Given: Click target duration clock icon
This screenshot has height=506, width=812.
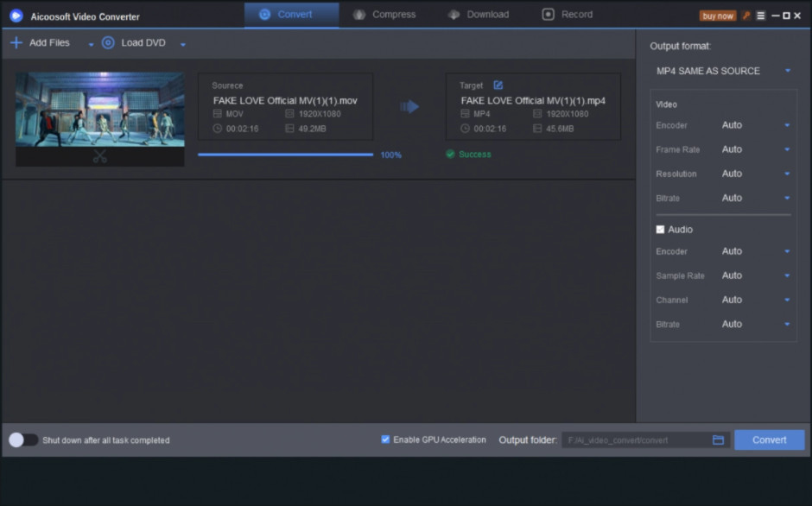Looking at the screenshot, I should tap(465, 129).
